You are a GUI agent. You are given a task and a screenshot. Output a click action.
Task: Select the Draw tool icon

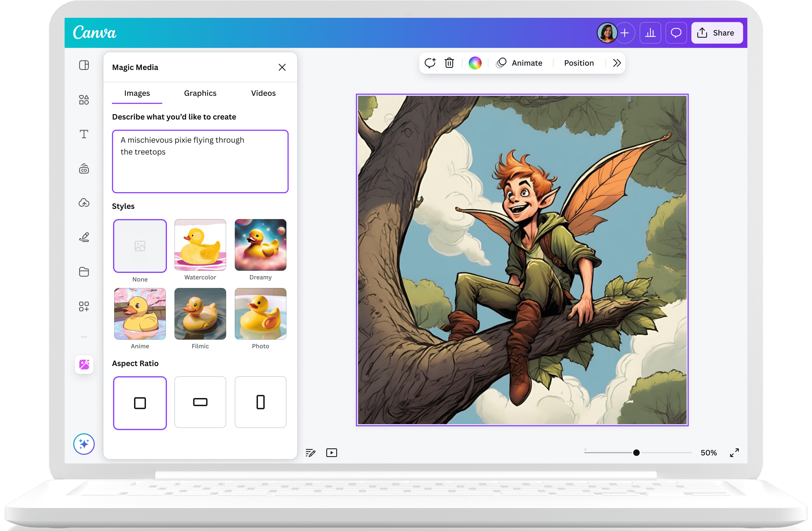[84, 237]
